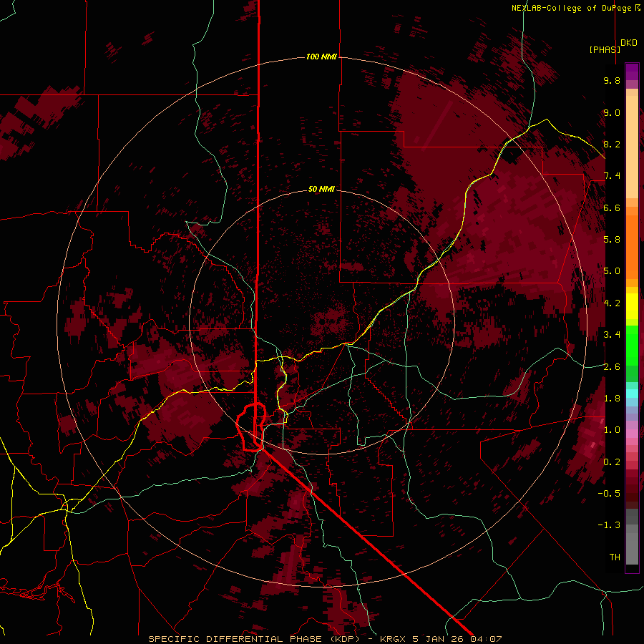This screenshot has width=644, height=644.
Task: Click the 7.4 value on the color scale
Action: tap(612, 176)
